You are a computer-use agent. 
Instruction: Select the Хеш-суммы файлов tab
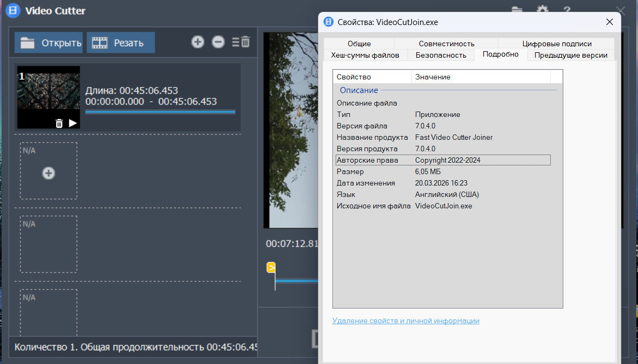[366, 55]
